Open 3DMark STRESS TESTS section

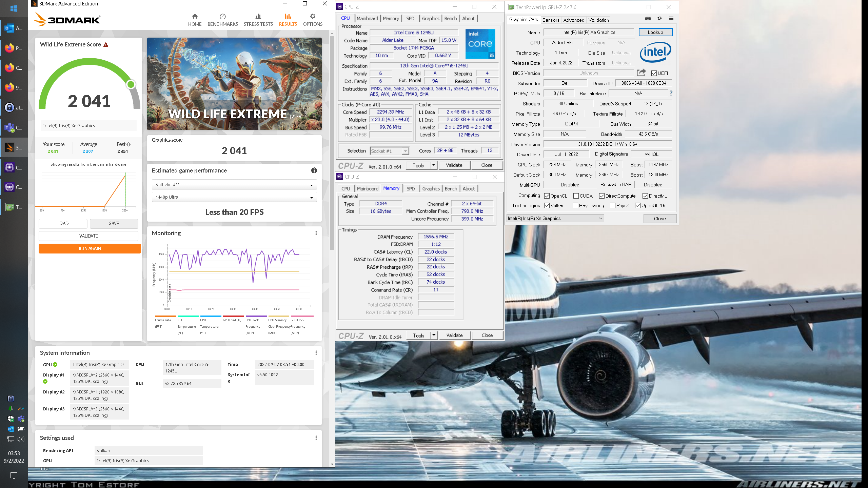pyautogui.click(x=258, y=20)
